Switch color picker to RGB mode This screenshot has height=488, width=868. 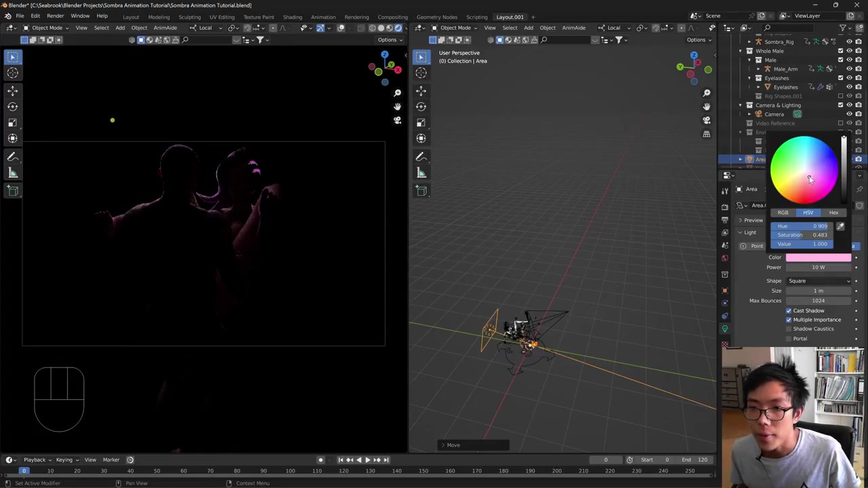[x=783, y=213]
